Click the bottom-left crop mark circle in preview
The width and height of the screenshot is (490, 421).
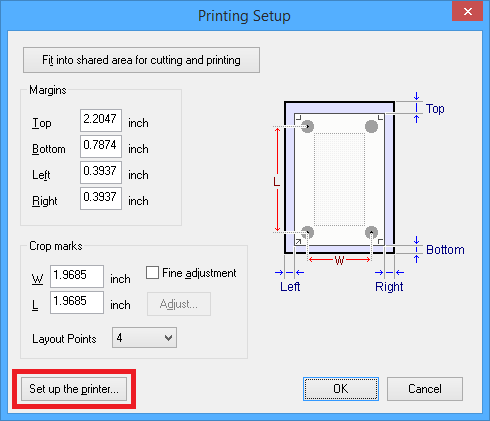click(307, 232)
